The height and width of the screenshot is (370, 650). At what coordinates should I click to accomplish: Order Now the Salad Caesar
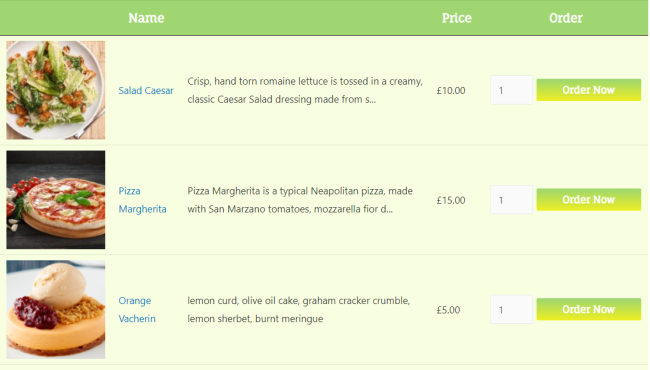(x=589, y=90)
